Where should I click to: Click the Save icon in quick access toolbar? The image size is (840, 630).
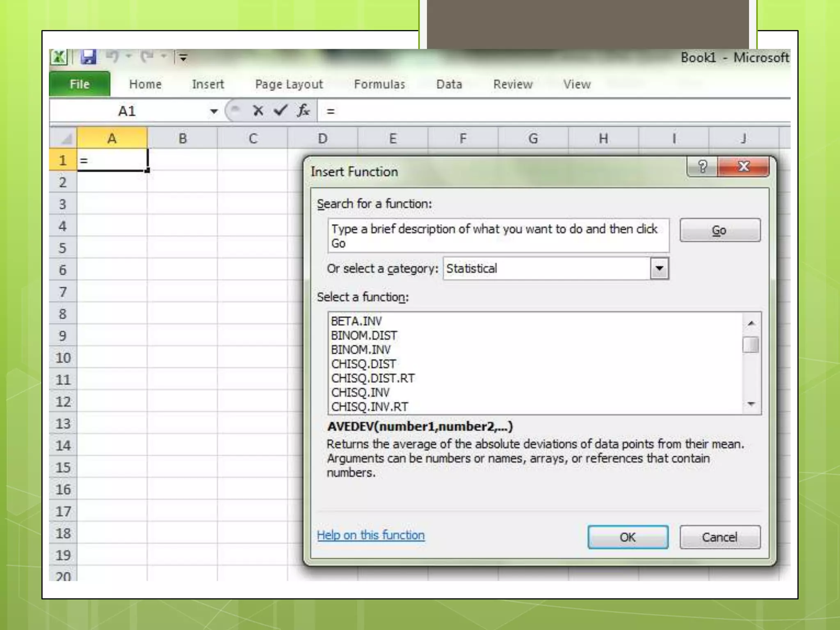coord(88,57)
